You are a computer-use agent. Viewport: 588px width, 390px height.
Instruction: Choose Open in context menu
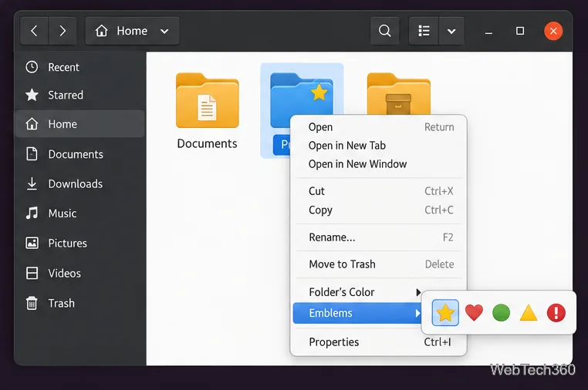[379, 127]
